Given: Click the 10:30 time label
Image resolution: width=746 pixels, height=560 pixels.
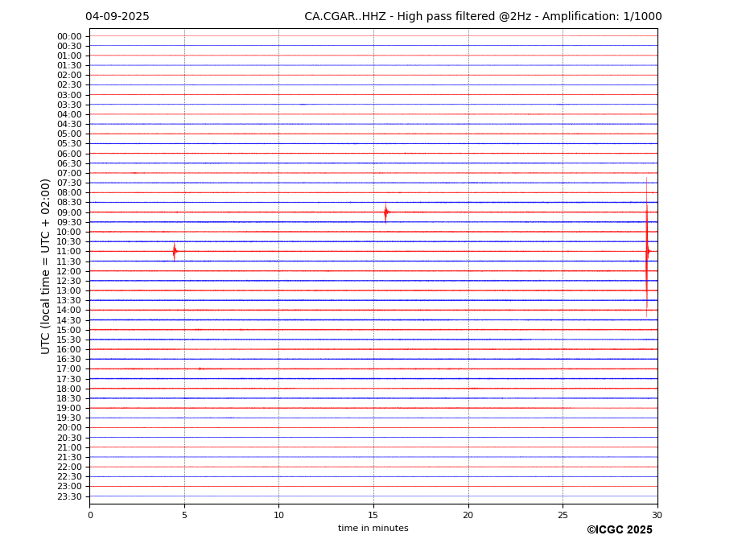Looking at the screenshot, I should click(x=69, y=241).
